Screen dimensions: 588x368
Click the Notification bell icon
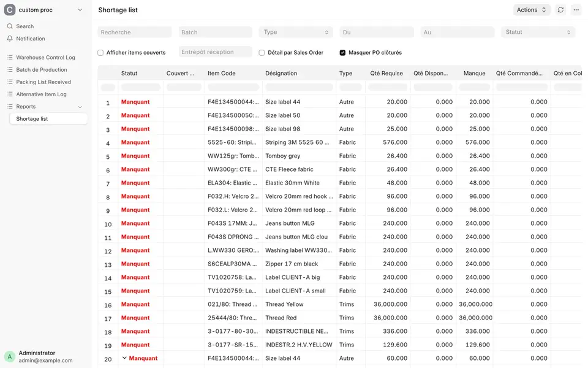tap(10, 39)
